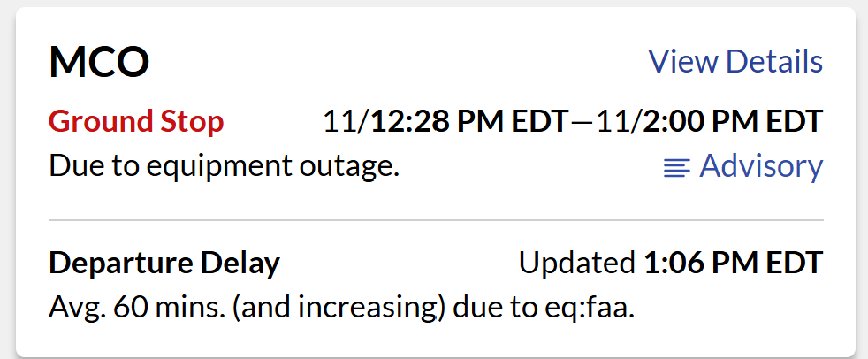Click the red Ground Stop label
This screenshot has height=359, width=868.
pos(136,121)
